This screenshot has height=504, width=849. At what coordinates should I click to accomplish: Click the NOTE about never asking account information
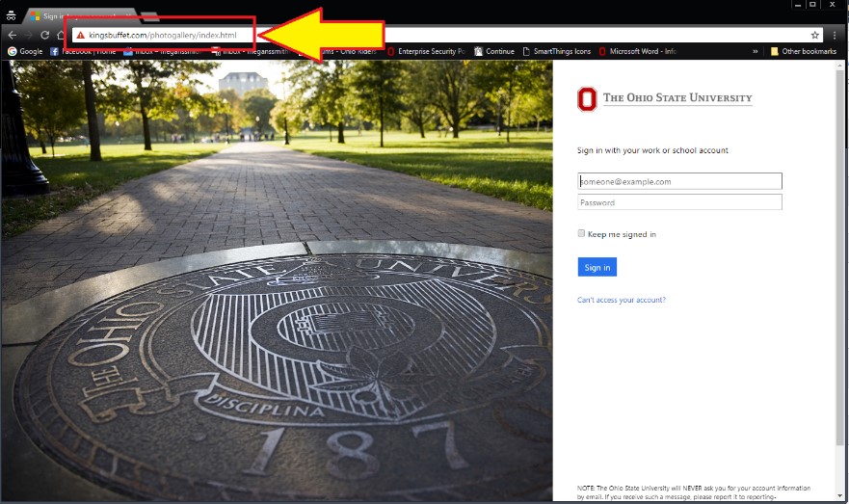(x=694, y=492)
